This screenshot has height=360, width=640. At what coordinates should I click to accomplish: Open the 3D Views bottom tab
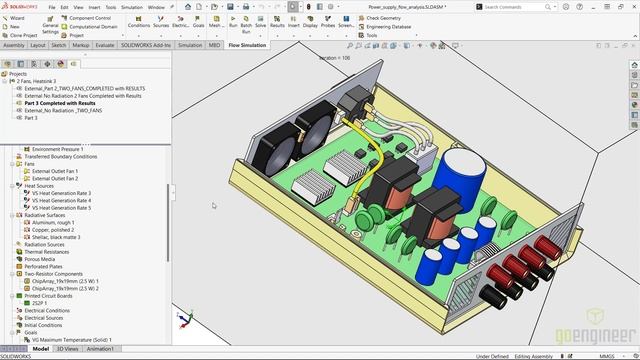click(67, 349)
